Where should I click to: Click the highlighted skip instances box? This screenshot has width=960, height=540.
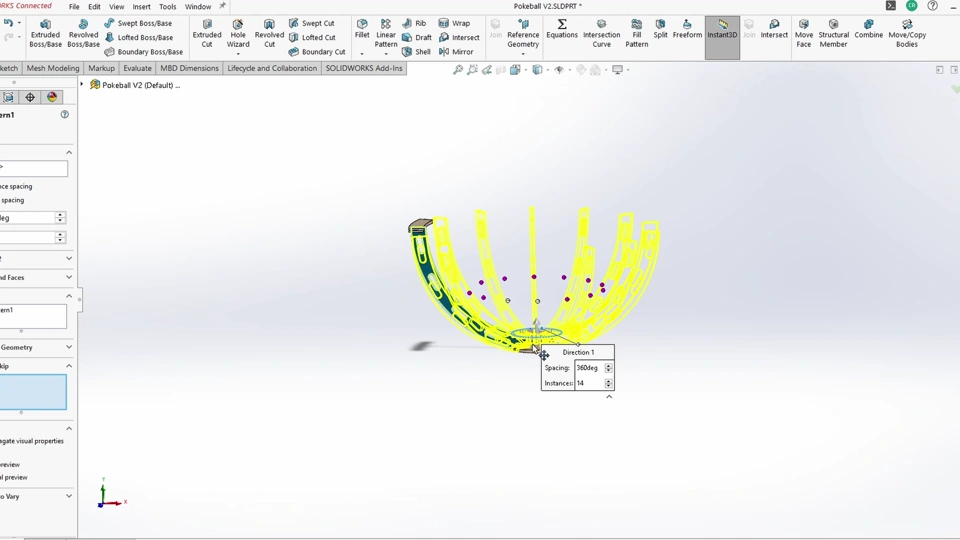33,392
